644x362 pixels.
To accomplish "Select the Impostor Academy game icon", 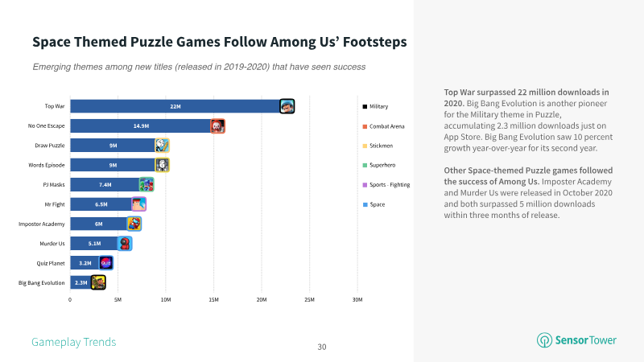I will click(x=134, y=224).
